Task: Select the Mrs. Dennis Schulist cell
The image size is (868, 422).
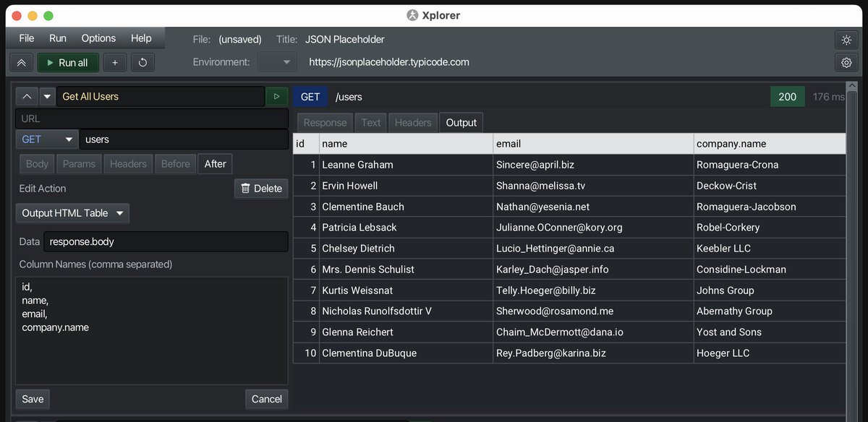Action: 406,270
